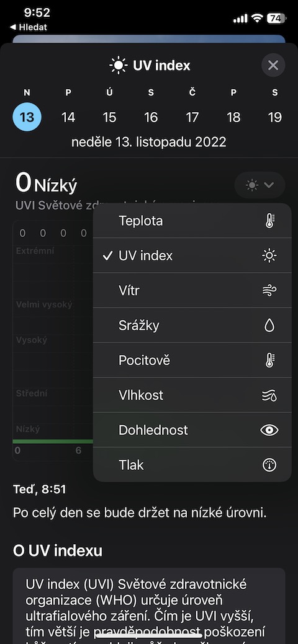Tap the eye icon for Dohlednost
Viewport: 298px width, 644px height.
[269, 430]
